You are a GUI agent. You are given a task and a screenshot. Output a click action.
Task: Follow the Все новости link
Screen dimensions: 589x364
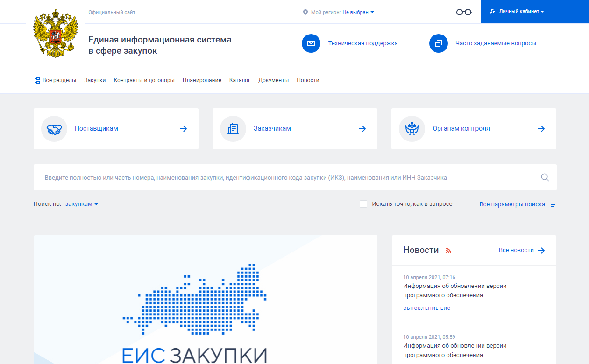click(516, 250)
